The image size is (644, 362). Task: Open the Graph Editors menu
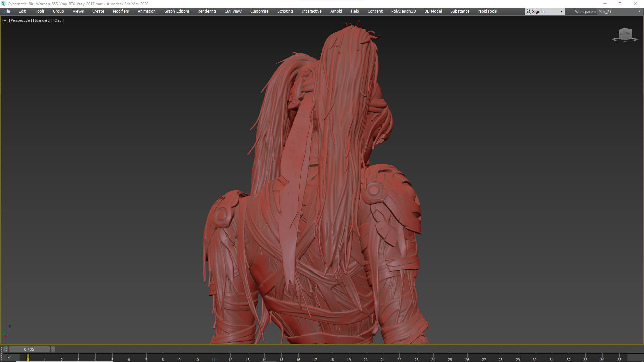coord(176,11)
